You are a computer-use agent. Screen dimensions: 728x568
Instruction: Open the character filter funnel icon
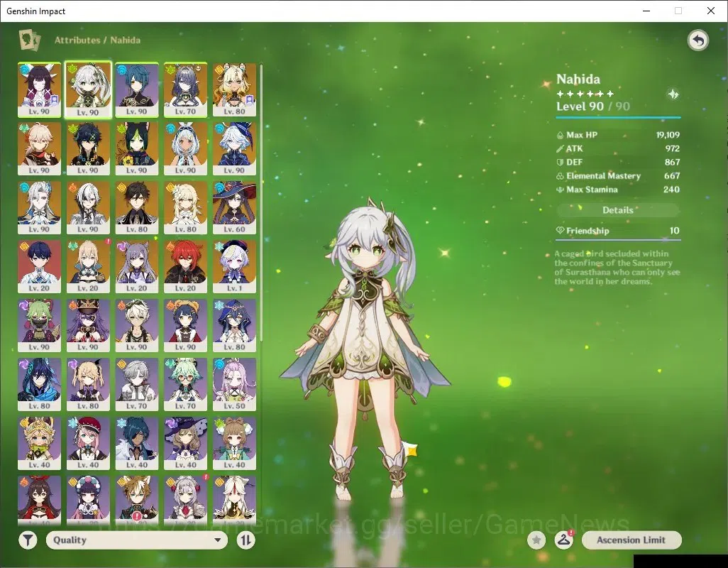pos(28,540)
